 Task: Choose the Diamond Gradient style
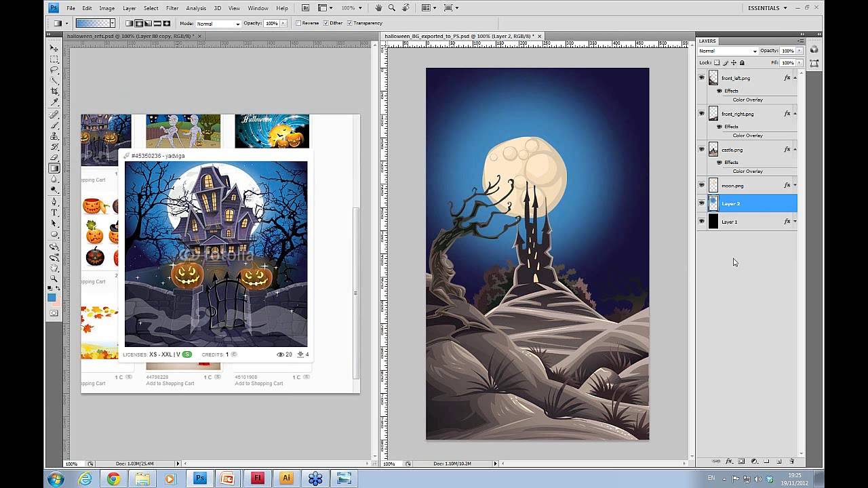click(165, 23)
